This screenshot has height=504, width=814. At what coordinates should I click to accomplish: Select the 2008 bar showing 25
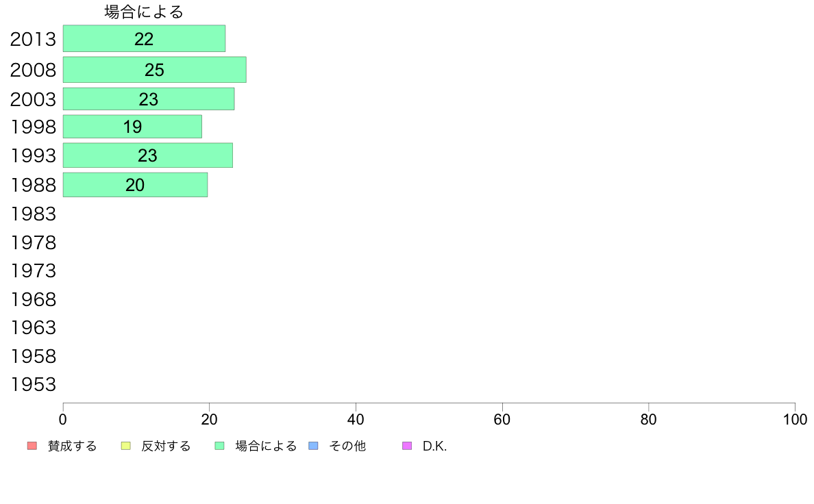(x=155, y=70)
